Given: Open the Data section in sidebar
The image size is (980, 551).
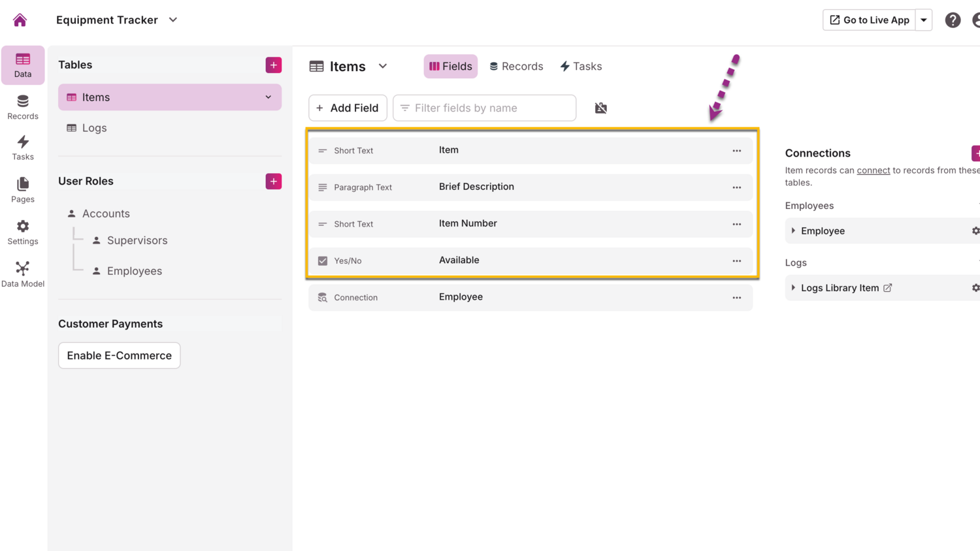Looking at the screenshot, I should (23, 65).
